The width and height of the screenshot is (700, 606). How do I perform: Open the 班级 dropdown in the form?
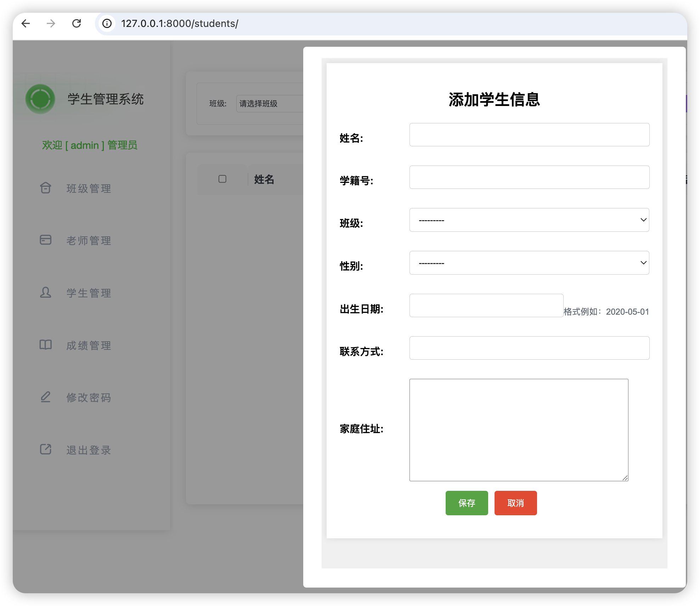529,220
